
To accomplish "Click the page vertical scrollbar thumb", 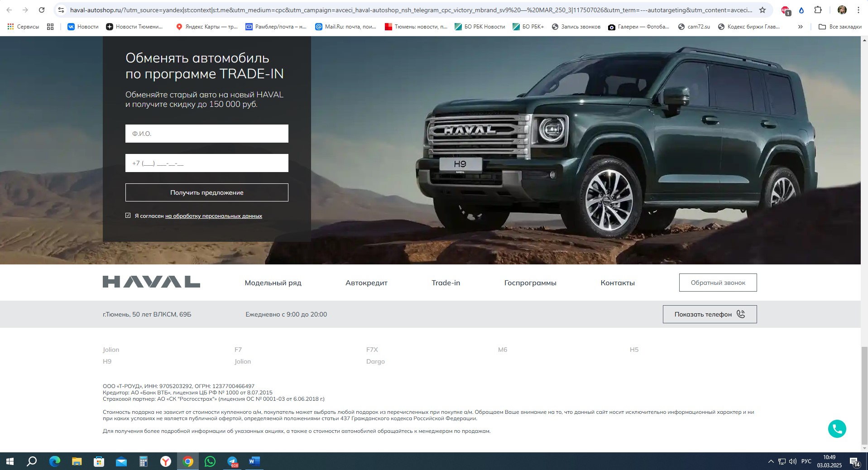I will [864, 395].
